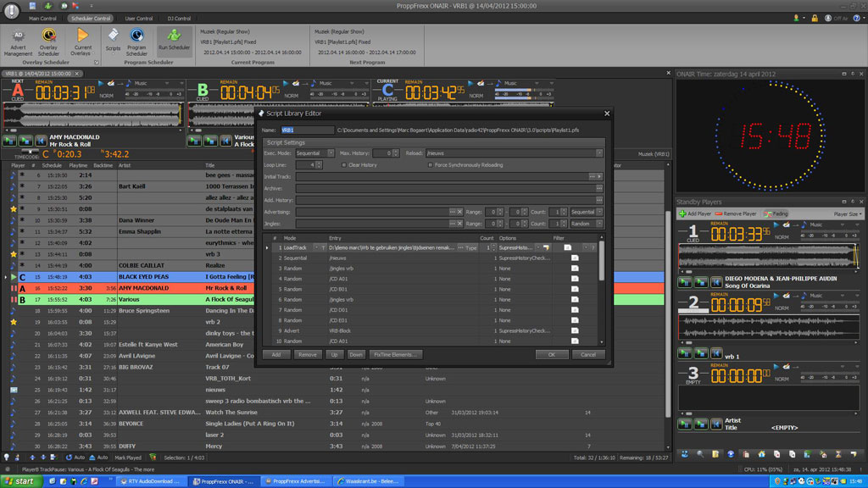Open Advert Management

[x=19, y=42]
